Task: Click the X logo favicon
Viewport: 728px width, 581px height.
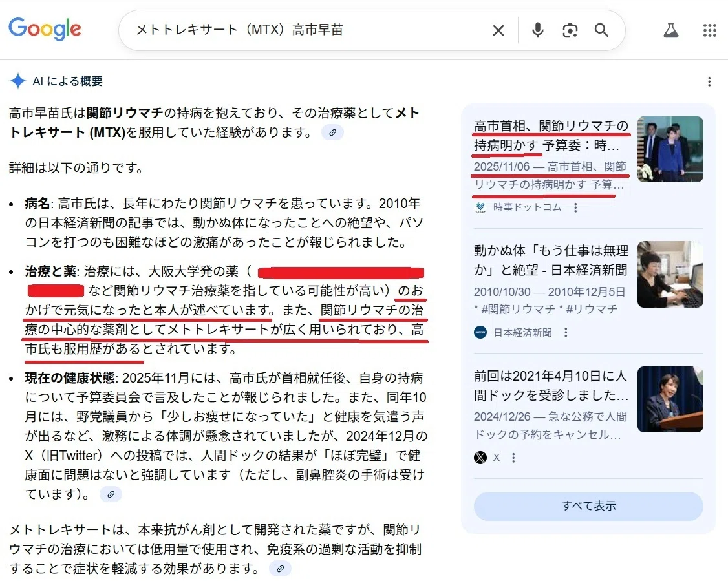Action: click(480, 458)
